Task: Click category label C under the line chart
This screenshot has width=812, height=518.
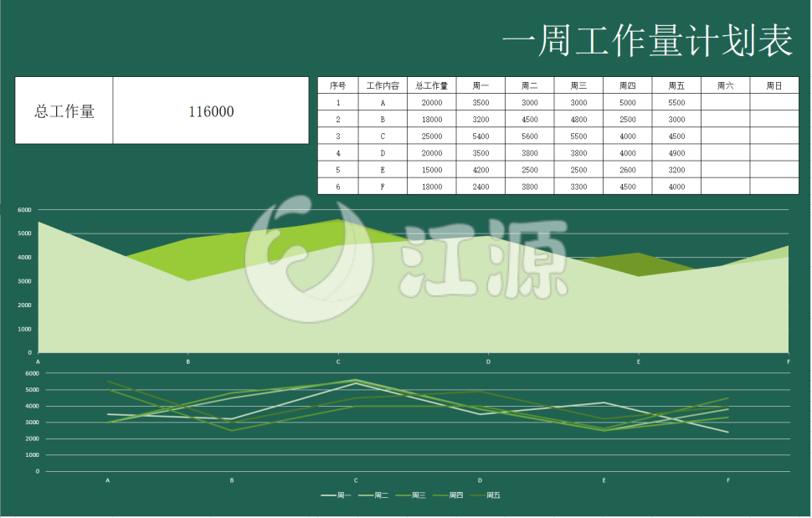Action: point(356,480)
